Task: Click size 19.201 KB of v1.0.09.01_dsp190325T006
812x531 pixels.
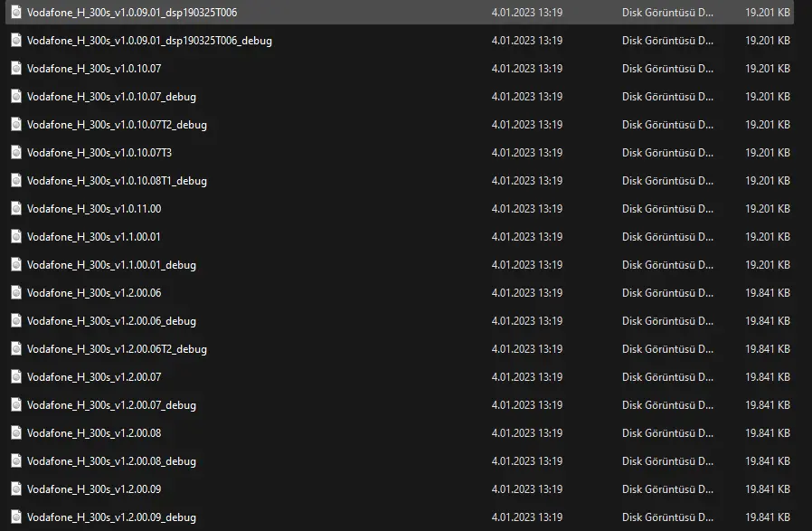Action: 768,13
